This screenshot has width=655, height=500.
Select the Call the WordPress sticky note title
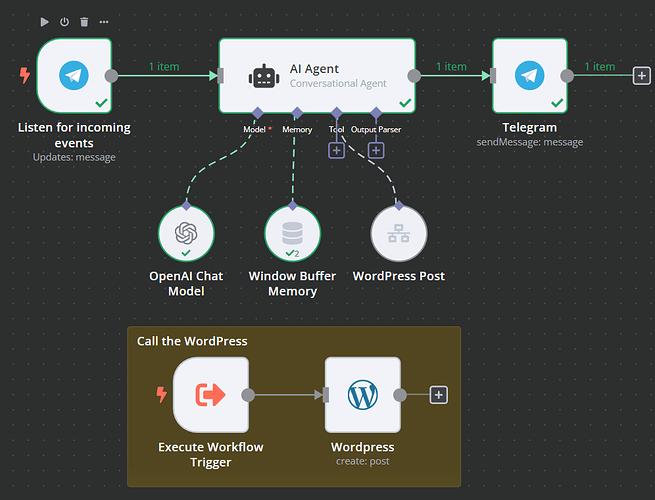[192, 341]
